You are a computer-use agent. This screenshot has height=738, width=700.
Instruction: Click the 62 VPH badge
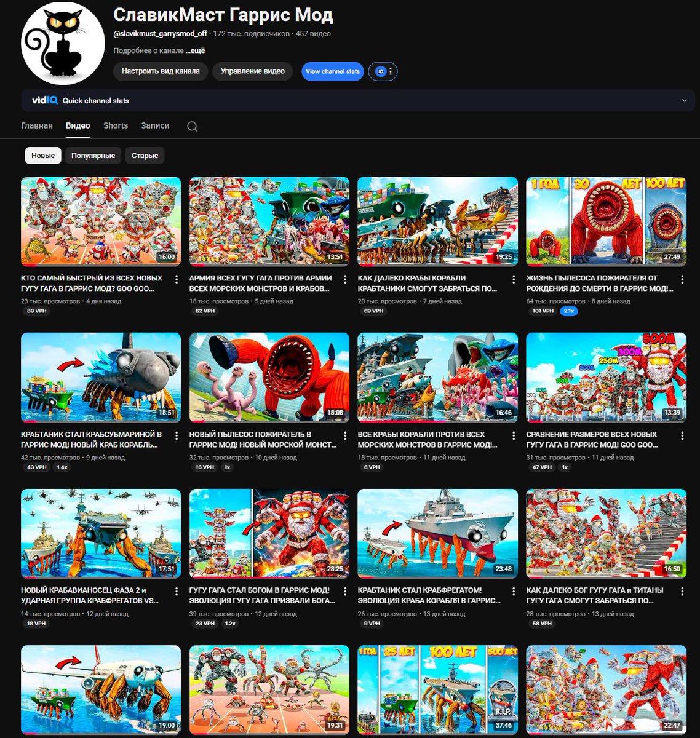[x=205, y=311]
